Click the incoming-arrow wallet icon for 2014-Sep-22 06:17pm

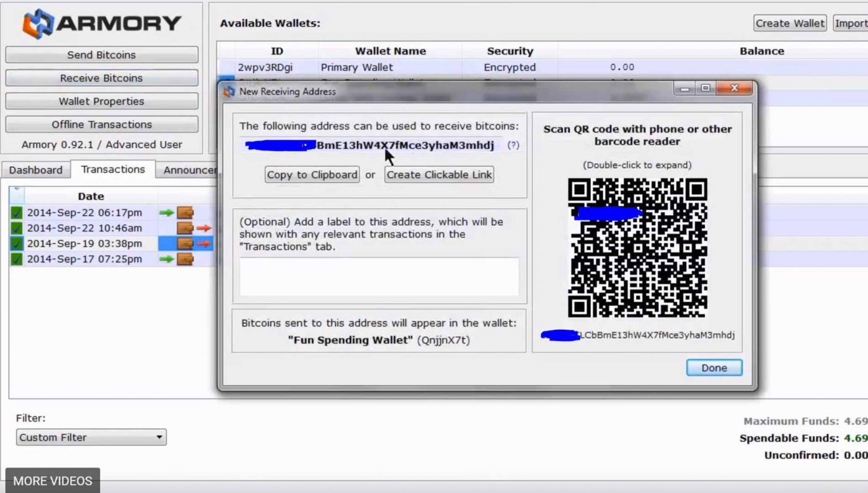tap(177, 213)
